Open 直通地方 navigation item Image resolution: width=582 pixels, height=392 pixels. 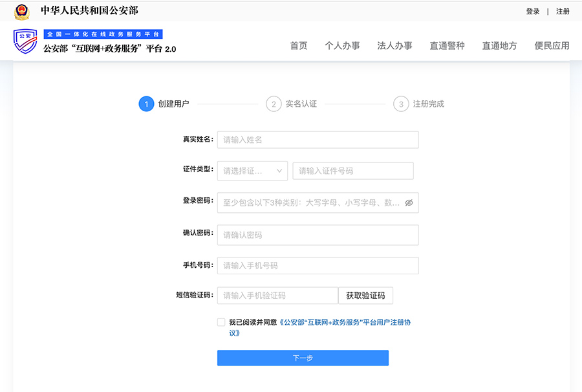[x=499, y=46]
